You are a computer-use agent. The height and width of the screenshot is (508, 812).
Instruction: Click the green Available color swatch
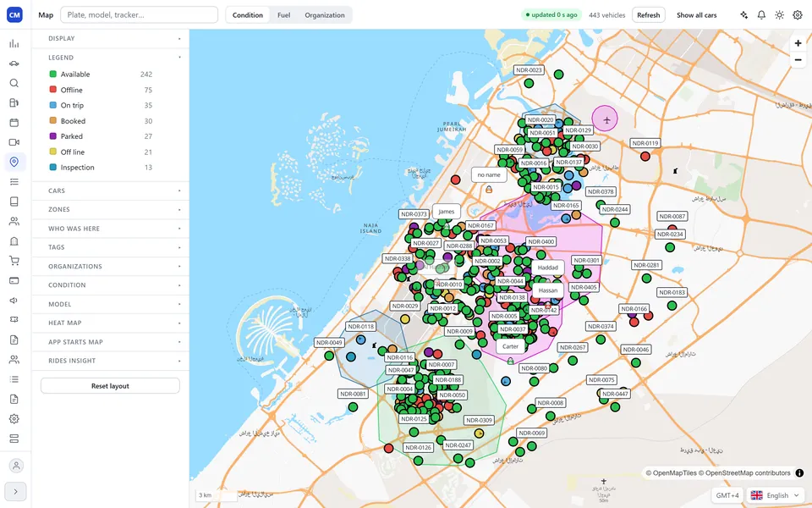(x=52, y=75)
